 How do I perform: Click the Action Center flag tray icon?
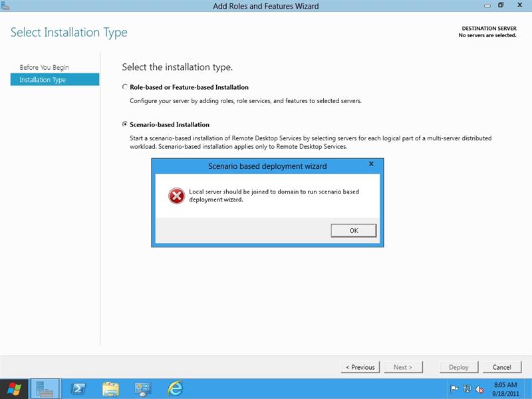pos(454,389)
